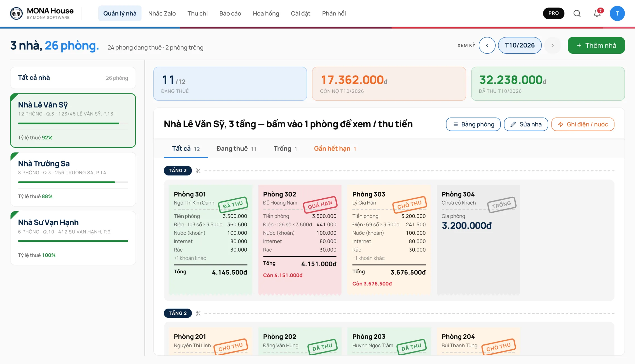Screen dimensions: 635x364
Task: Open notifications bell with 7 badge
Action: 597,13
